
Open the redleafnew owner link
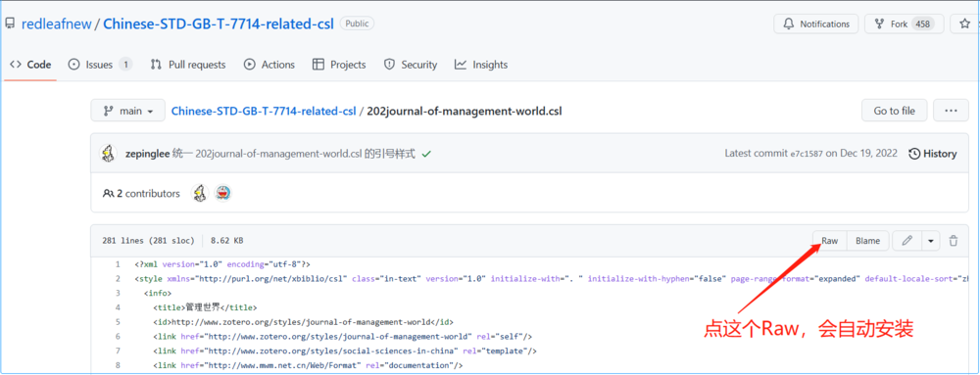(56, 23)
